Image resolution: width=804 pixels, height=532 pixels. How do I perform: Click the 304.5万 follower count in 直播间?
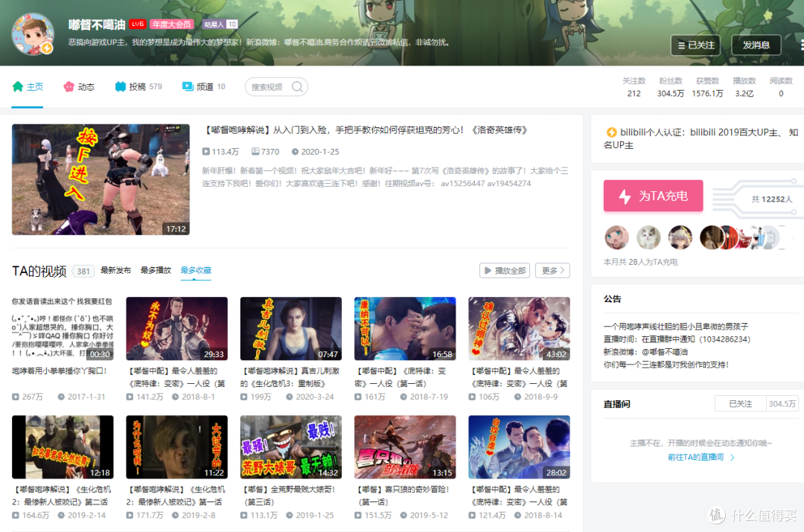[x=782, y=404]
